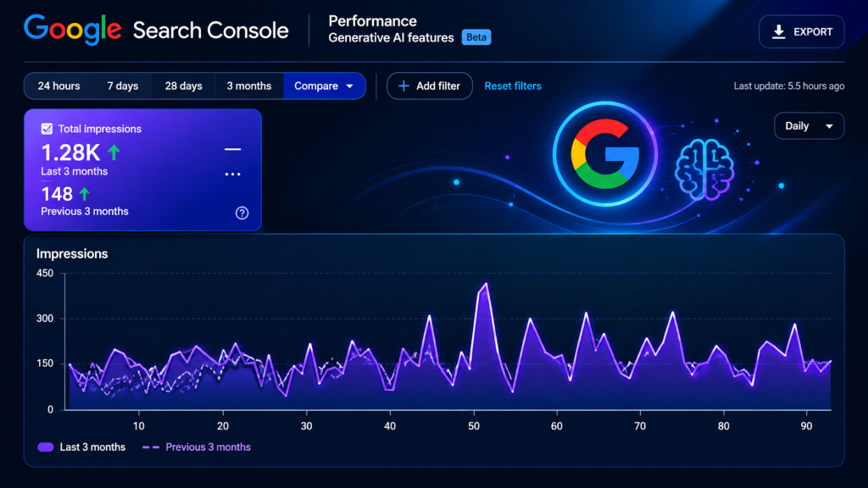Open the help question mark on impressions card
Viewport: 868px width, 488px height.
(242, 213)
